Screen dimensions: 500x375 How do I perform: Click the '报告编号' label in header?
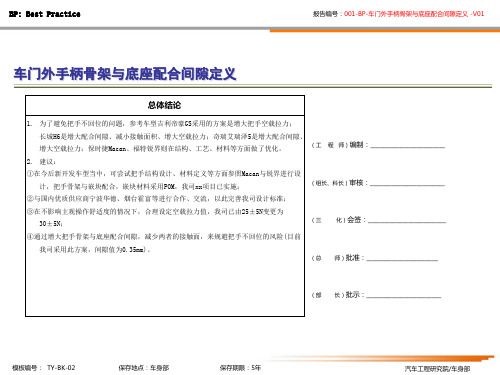[325, 14]
